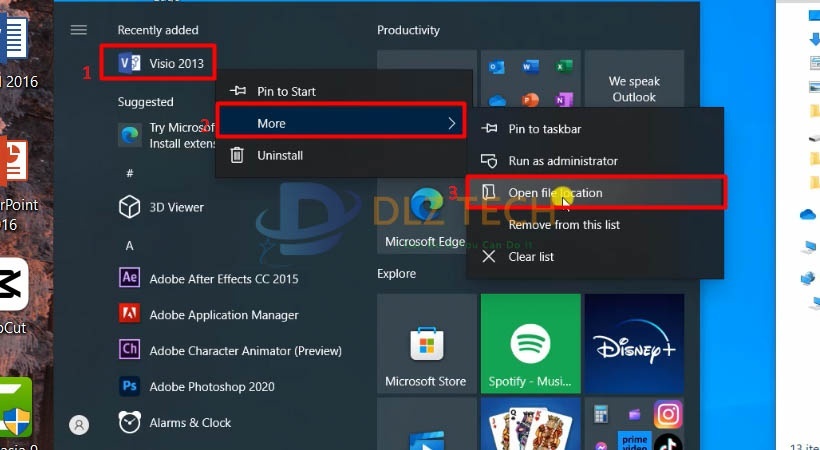
Task: Open the Microsoft Store tile
Action: coord(427,344)
